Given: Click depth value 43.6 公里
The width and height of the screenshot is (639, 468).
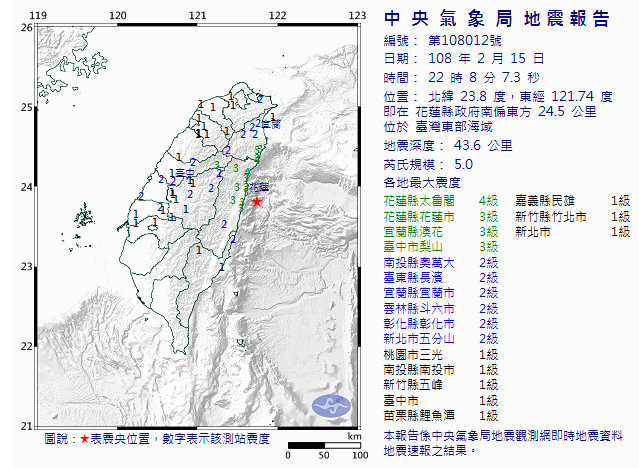Looking at the screenshot, I should [483, 146].
